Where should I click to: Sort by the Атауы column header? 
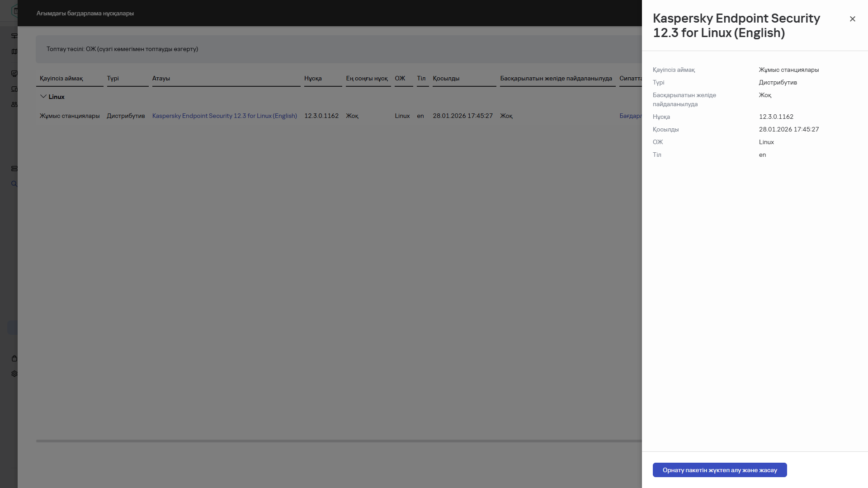pyautogui.click(x=161, y=78)
